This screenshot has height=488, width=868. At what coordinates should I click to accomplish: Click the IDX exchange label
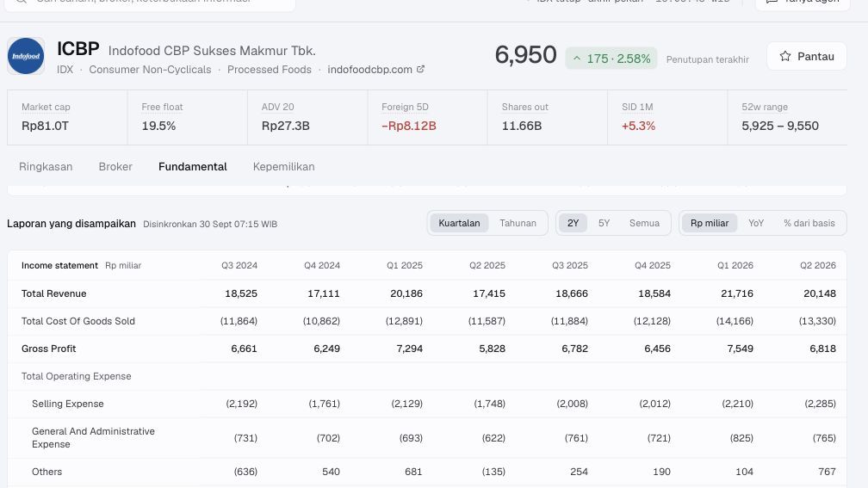(65, 70)
